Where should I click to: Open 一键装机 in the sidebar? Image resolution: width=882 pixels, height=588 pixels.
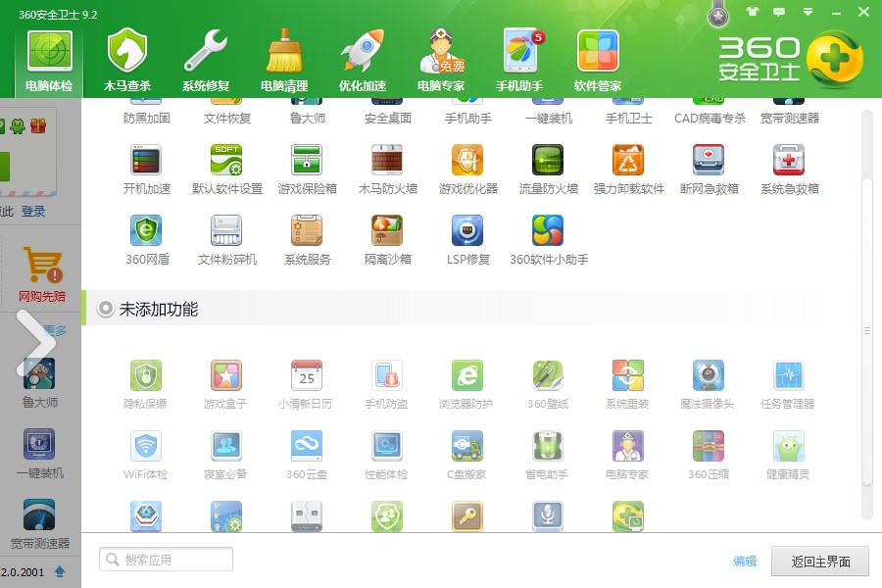40,454
